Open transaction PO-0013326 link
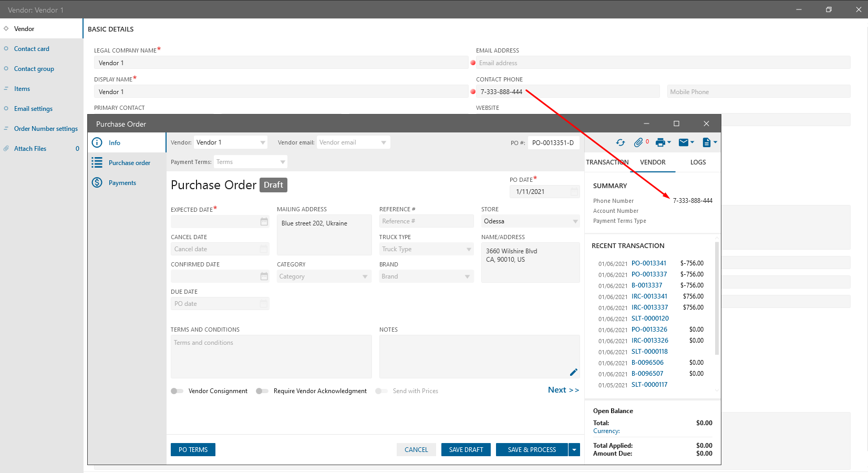This screenshot has width=868, height=473. [649, 330]
